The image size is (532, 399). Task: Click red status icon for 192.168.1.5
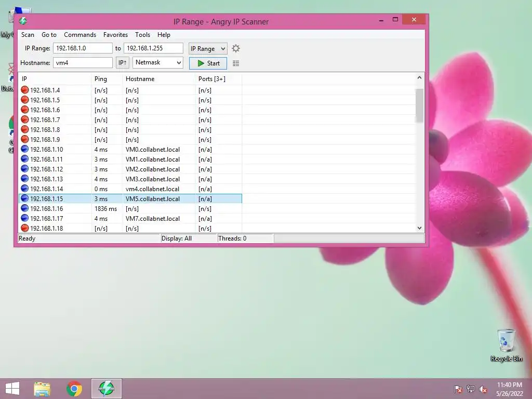[24, 100]
